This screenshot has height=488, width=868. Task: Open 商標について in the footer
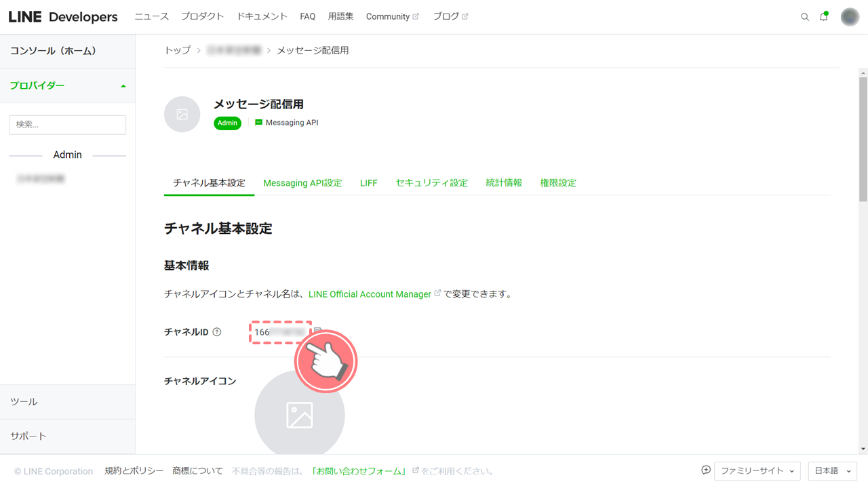tap(197, 471)
